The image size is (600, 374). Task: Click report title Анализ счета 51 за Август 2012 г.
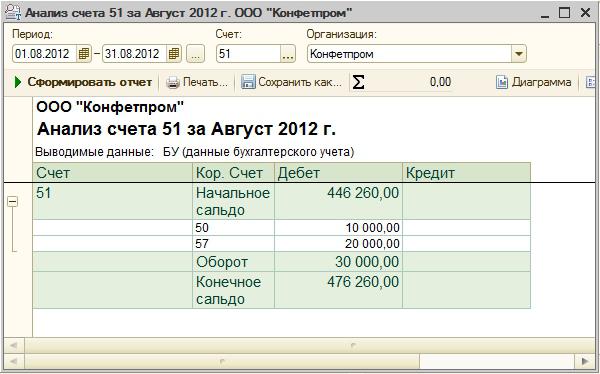[x=186, y=129]
